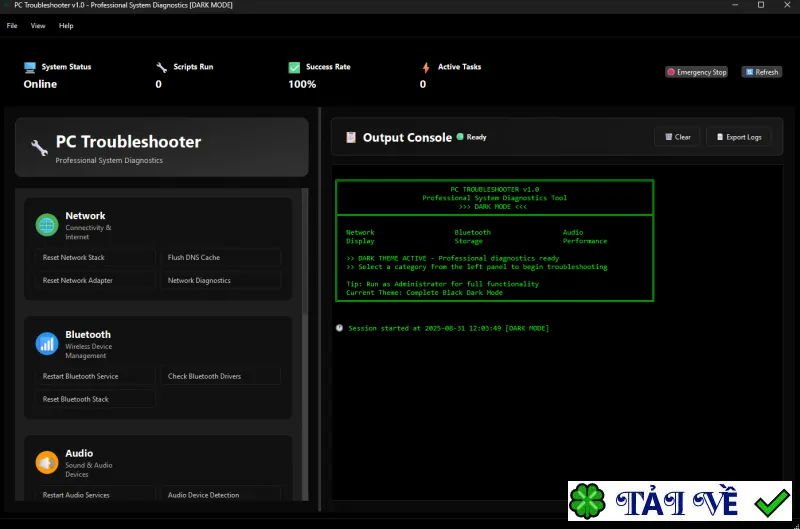
Task: Click the "100%" success rate value
Action: (x=302, y=84)
